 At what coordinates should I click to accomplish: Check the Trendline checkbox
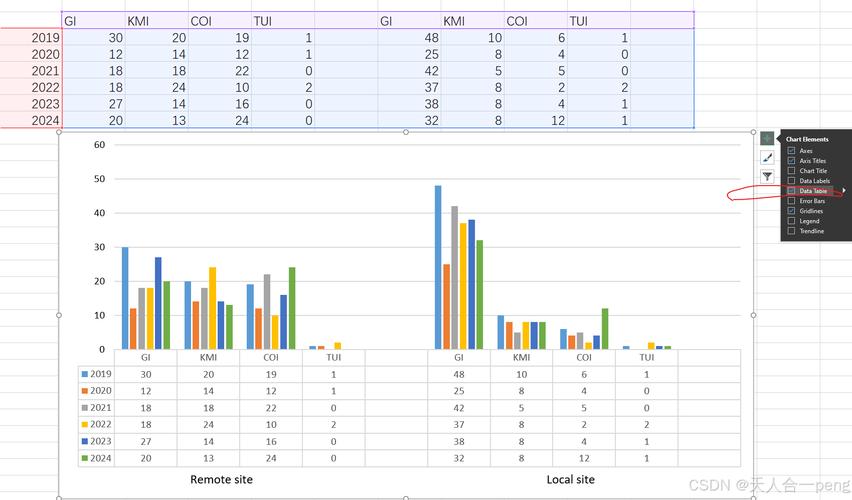coord(792,231)
